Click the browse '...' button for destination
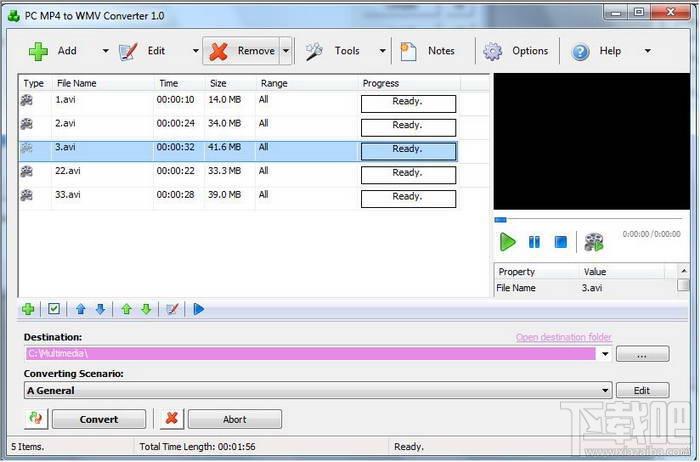 point(642,354)
